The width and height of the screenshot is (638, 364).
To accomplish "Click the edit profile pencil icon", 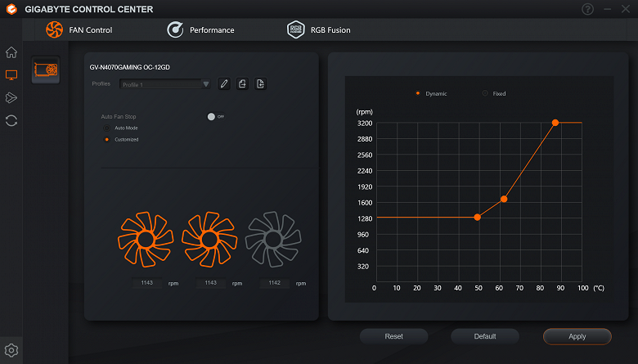I will (224, 83).
